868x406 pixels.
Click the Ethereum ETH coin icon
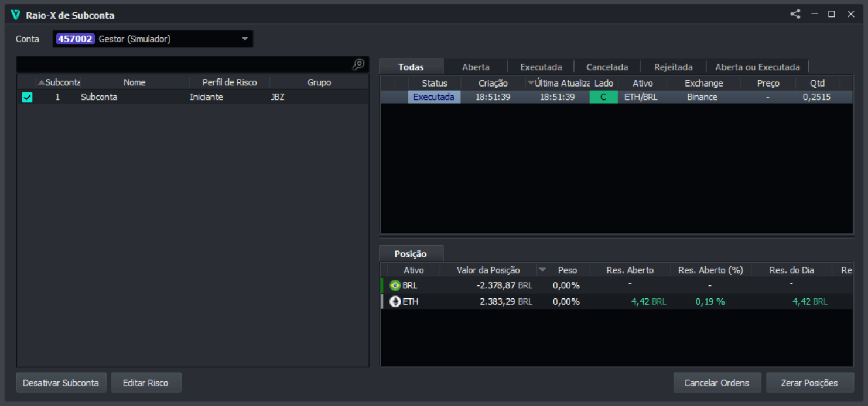395,302
